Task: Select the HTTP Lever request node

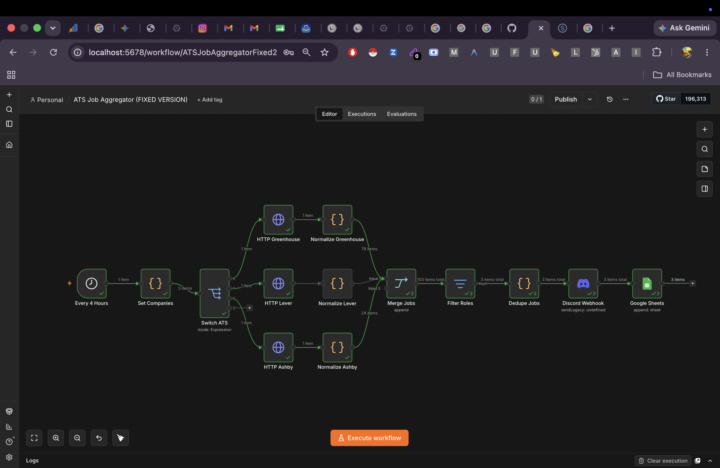Action: click(278, 284)
